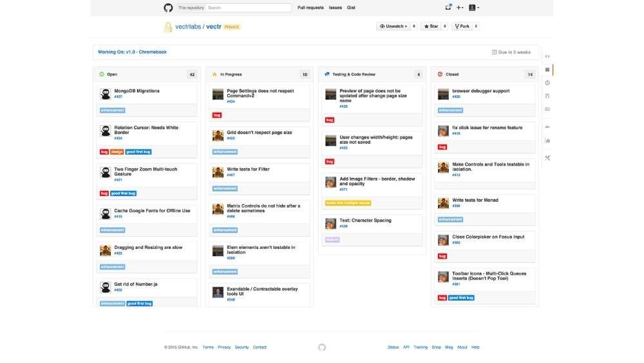The image size is (644, 363).
Task: Click the purple label on Text: Character Spacing
Action: click(x=332, y=240)
